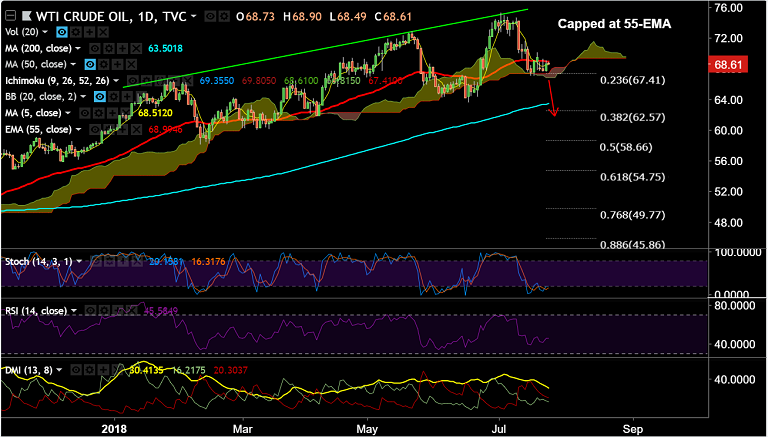Screen dimensions: 768x437
Task: Expand BB (20, close, 2) dropdown arrow
Action: click(83, 97)
